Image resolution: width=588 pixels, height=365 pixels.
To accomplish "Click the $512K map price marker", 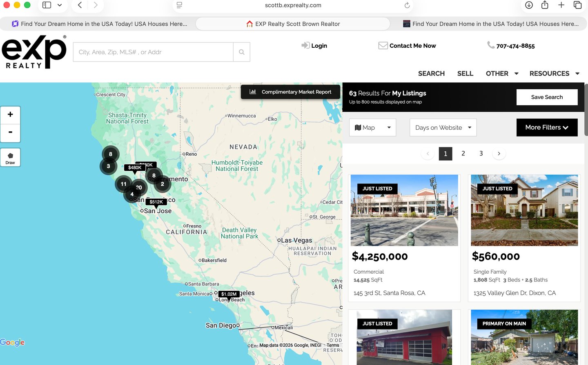I will click(156, 202).
